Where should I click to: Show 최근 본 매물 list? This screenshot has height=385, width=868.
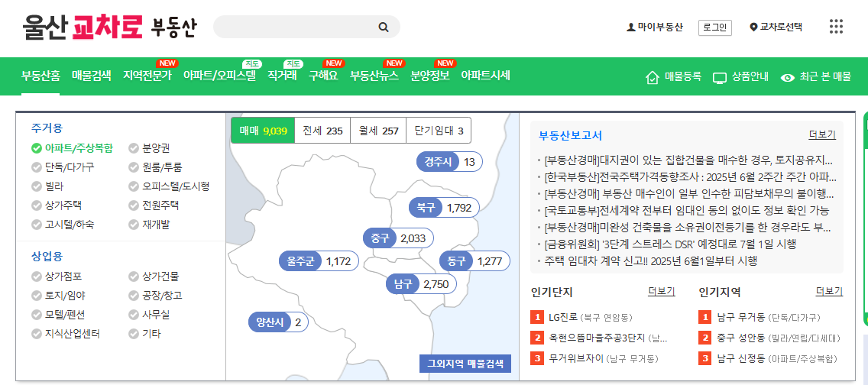tap(816, 77)
